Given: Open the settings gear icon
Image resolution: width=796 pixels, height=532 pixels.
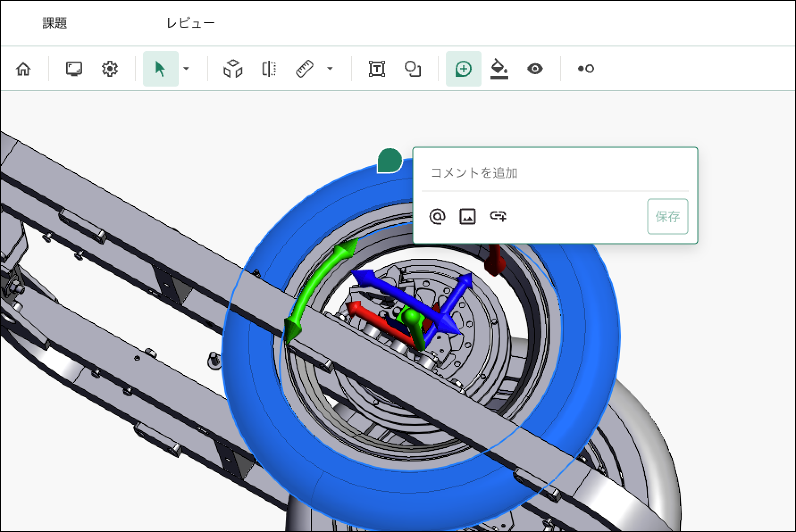Looking at the screenshot, I should coord(109,69).
